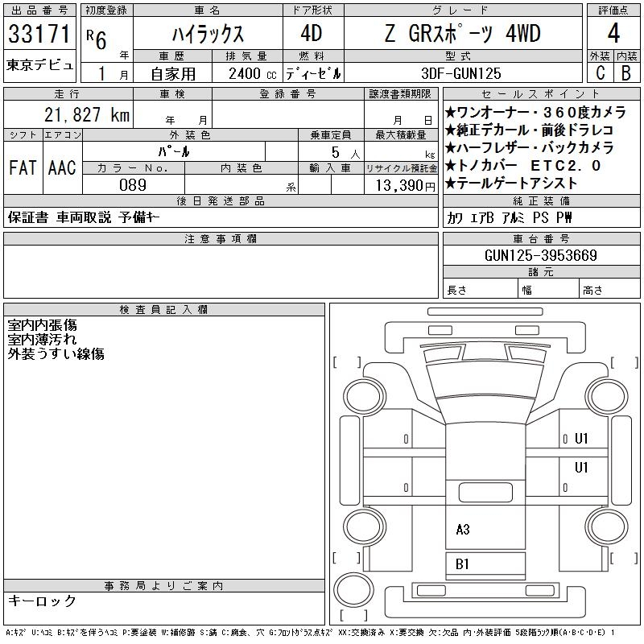The image size is (644, 644).
Task: Click the 後日発送部品 header
Action: pyautogui.click(x=221, y=201)
